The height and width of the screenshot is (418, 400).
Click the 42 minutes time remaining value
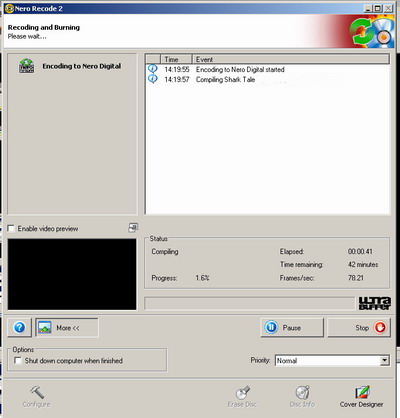tap(363, 265)
